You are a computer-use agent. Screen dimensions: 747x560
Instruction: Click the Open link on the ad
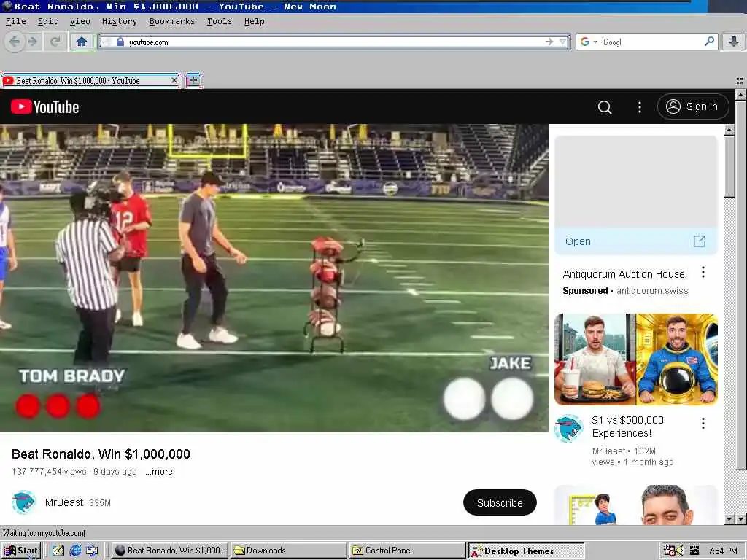[x=578, y=241]
